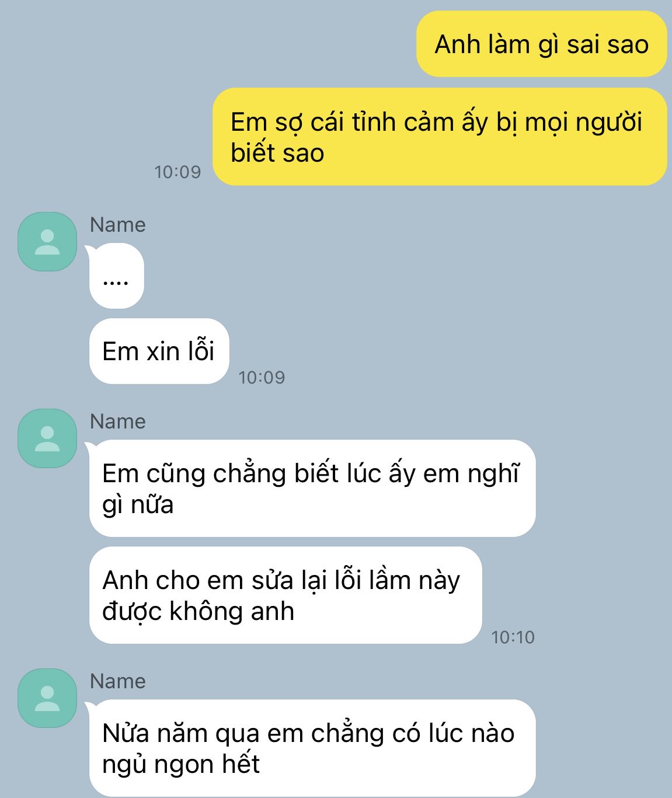This screenshot has height=798, width=672.
Task: Tap the avatar beside 'Nửa năm qua' message
Action: pos(47,698)
